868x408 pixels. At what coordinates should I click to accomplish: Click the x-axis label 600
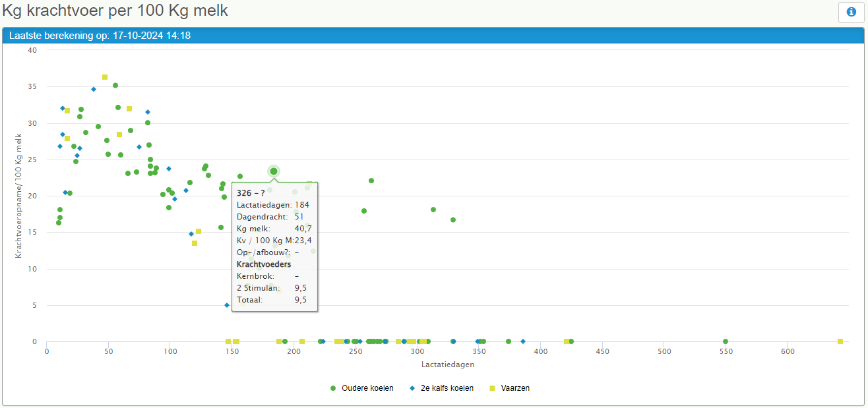point(788,352)
